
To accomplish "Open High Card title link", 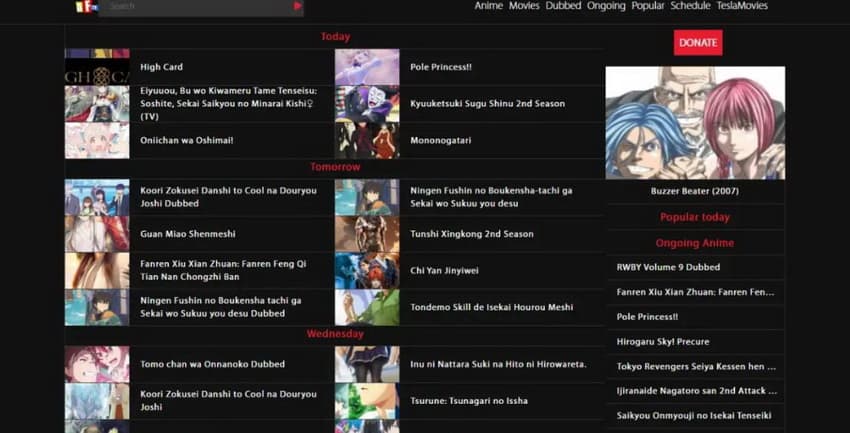I will click(x=161, y=67).
